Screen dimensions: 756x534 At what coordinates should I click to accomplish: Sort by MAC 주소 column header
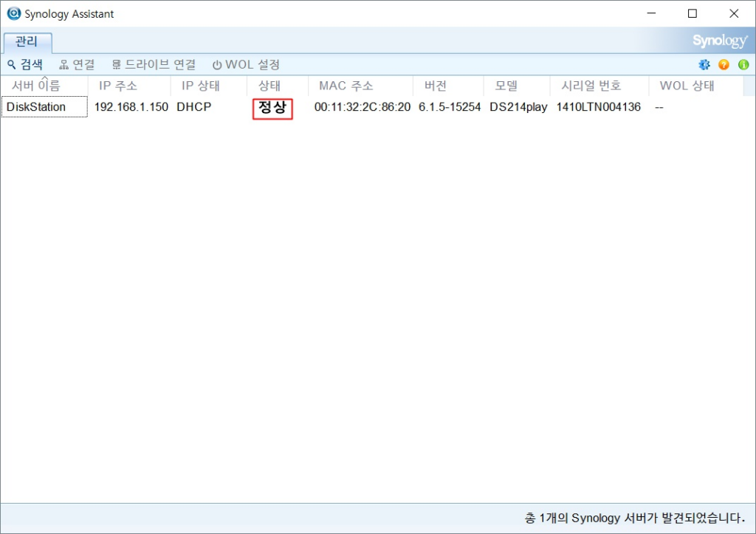tap(360, 86)
